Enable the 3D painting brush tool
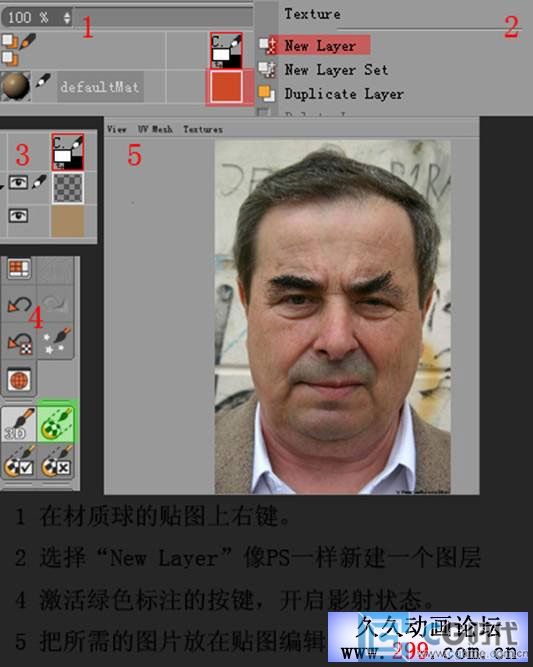This screenshot has width=533, height=667. [x=19, y=424]
